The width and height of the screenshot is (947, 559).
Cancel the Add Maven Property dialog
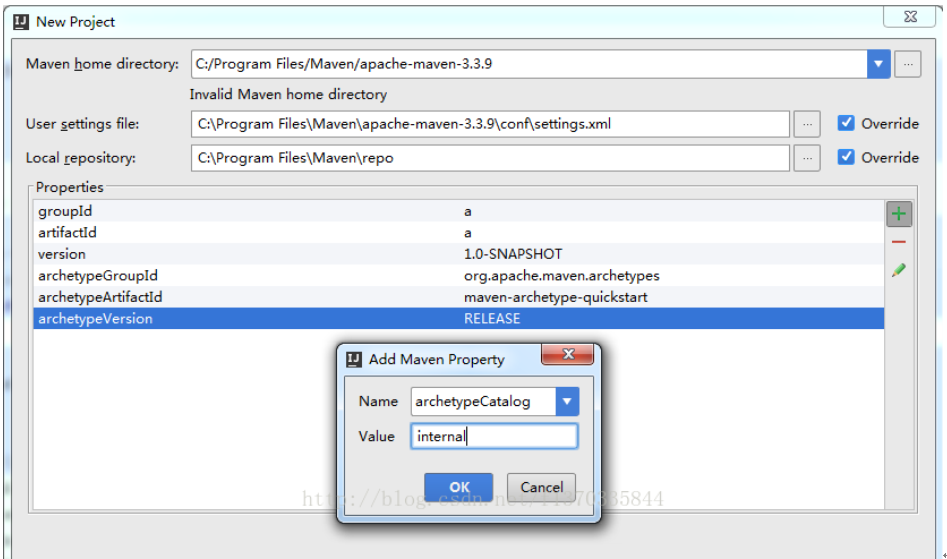pyautogui.click(x=541, y=487)
